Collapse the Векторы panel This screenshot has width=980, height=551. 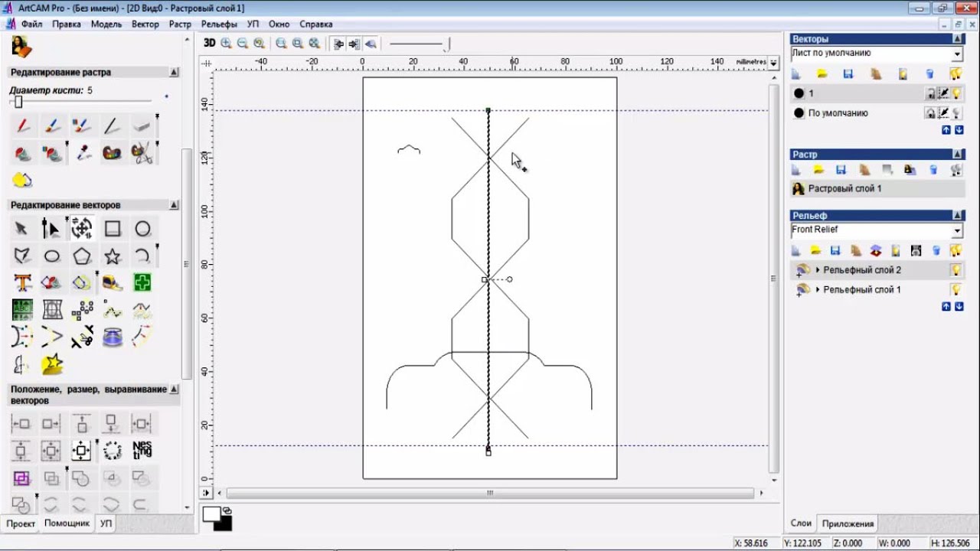click(957, 39)
